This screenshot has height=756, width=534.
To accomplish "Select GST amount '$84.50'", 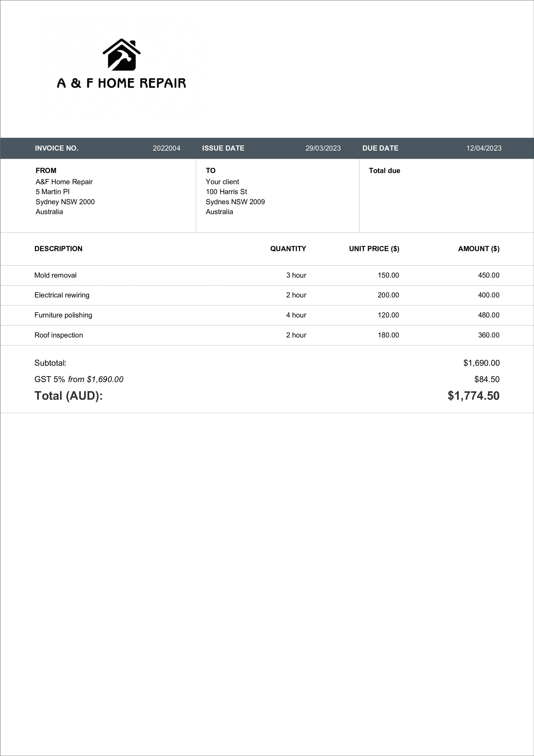I will click(487, 379).
